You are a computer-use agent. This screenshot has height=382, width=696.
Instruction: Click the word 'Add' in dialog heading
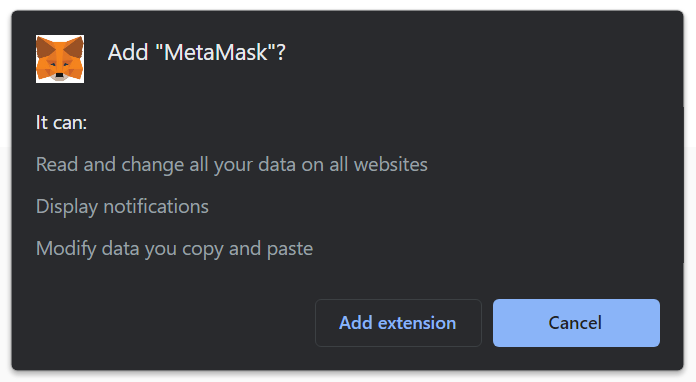click(x=128, y=52)
